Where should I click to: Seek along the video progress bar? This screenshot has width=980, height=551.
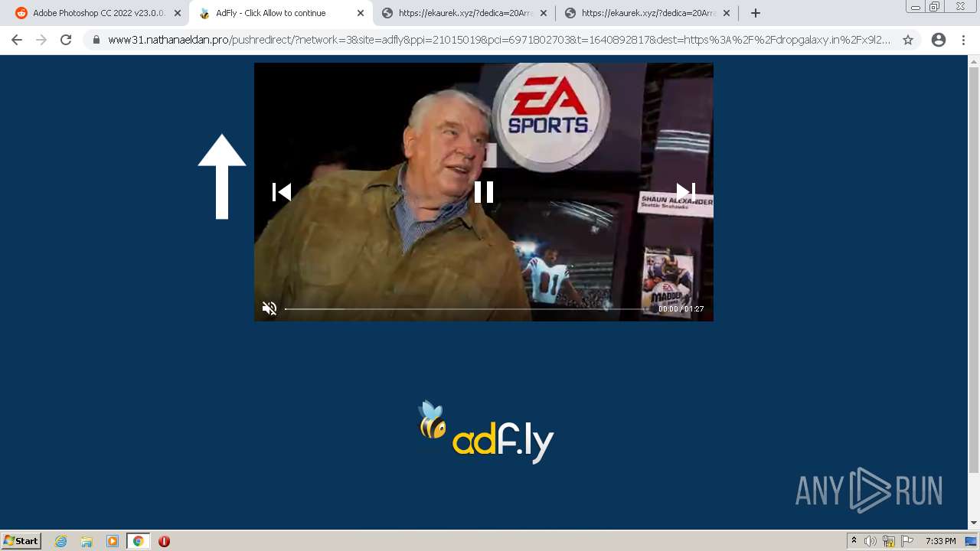click(x=468, y=308)
